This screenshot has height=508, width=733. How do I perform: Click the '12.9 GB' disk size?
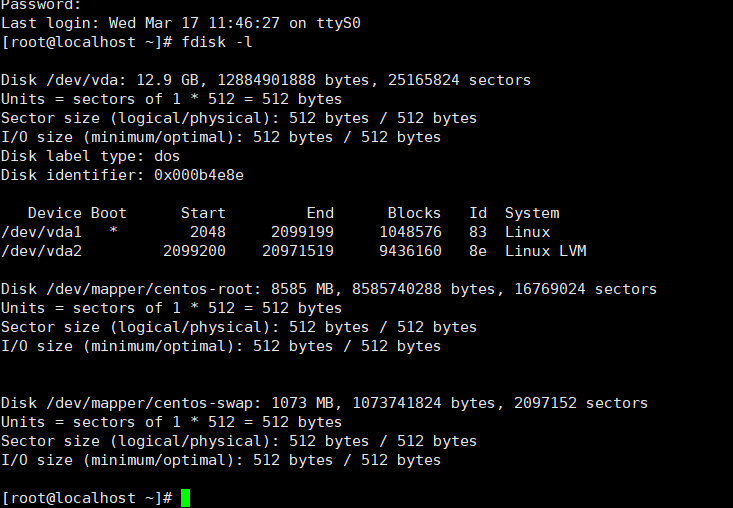(167, 80)
